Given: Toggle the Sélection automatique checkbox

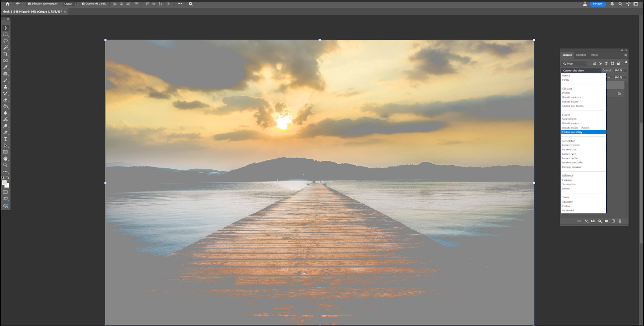Looking at the screenshot, I should tap(29, 4).
